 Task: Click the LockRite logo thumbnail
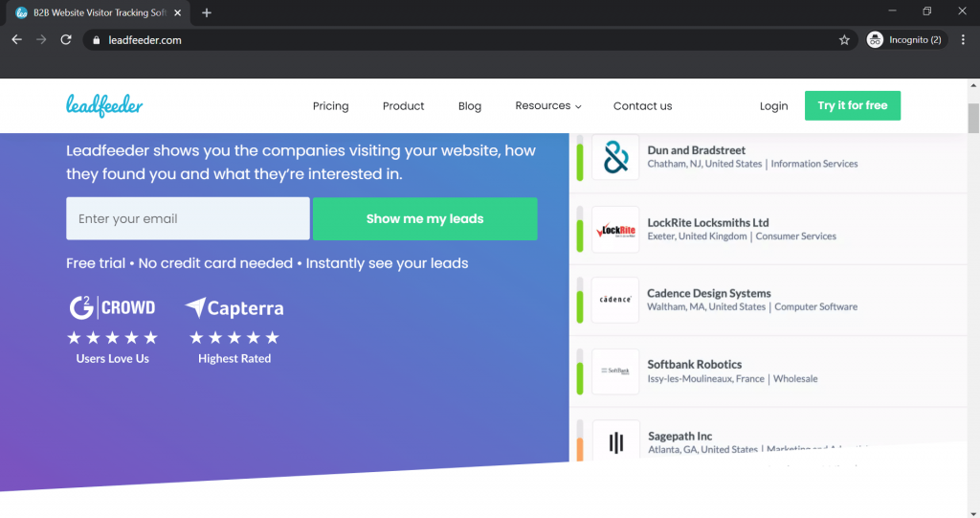[615, 230]
